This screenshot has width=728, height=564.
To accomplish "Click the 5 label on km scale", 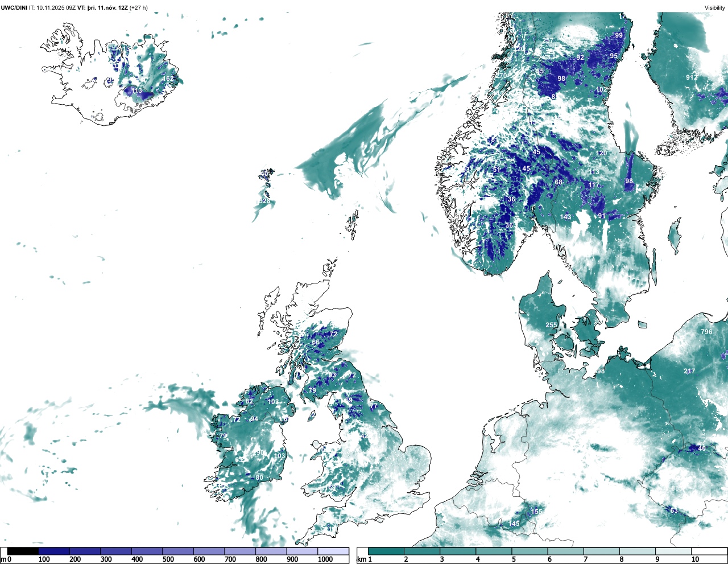I will (514, 559).
